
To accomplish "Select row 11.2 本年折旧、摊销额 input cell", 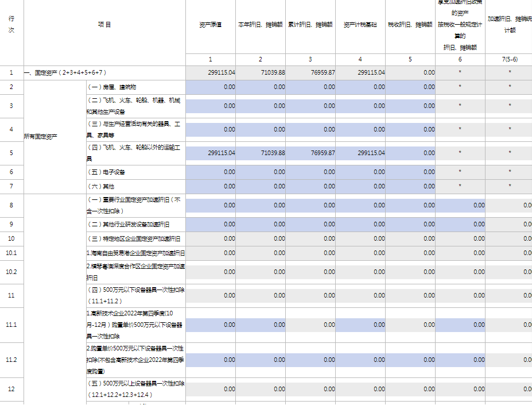I will pyautogui.click(x=261, y=360).
